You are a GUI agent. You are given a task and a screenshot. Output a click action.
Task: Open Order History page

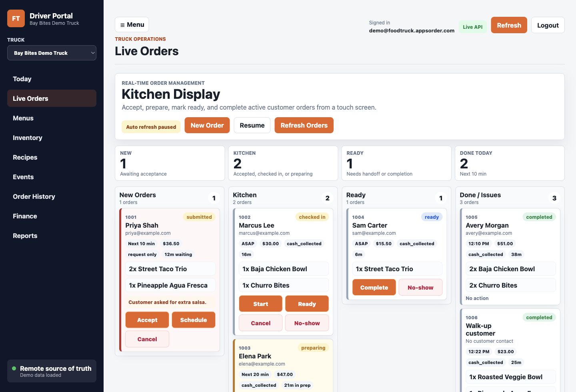pyautogui.click(x=52, y=196)
